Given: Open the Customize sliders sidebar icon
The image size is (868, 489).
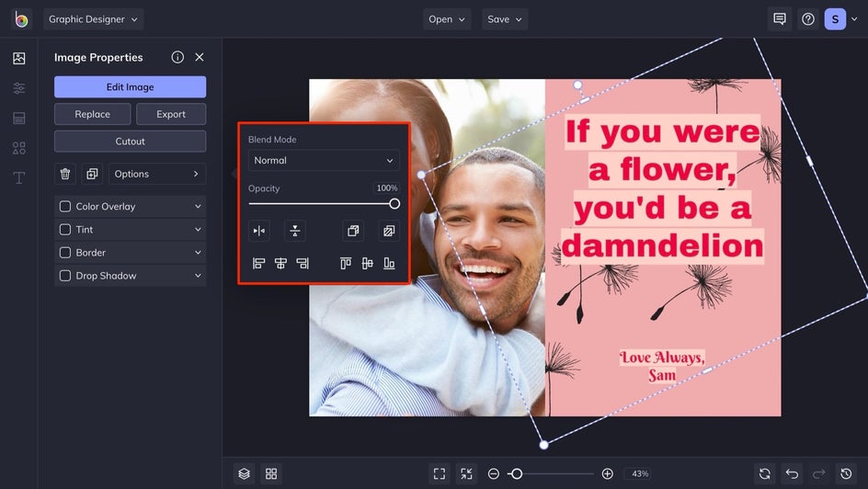Looking at the screenshot, I should tap(18, 88).
